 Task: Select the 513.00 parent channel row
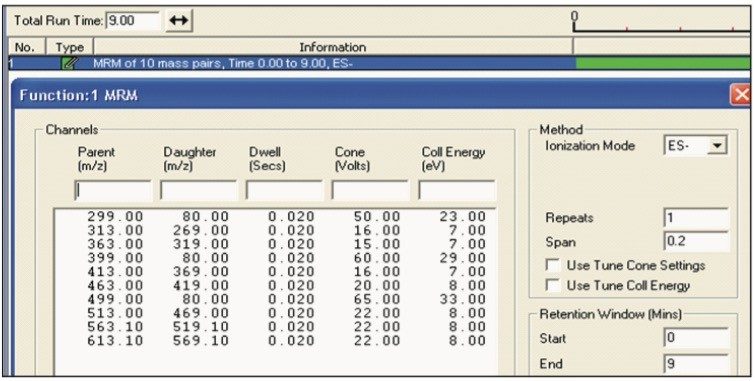point(275,313)
